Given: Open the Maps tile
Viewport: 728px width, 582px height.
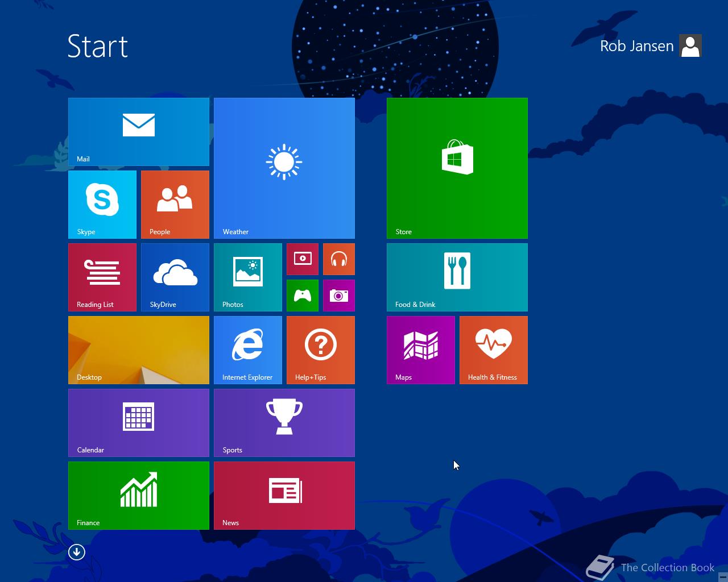Looking at the screenshot, I should coord(421,350).
